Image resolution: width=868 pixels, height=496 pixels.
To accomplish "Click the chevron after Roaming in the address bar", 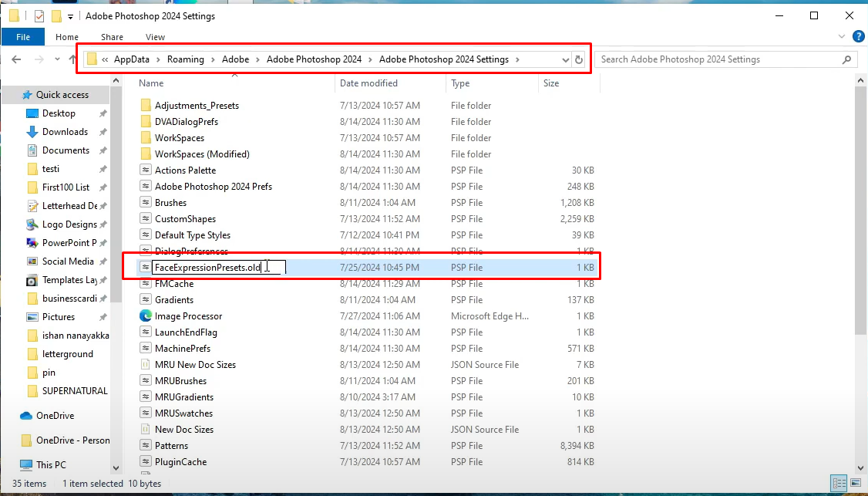I will 213,59.
